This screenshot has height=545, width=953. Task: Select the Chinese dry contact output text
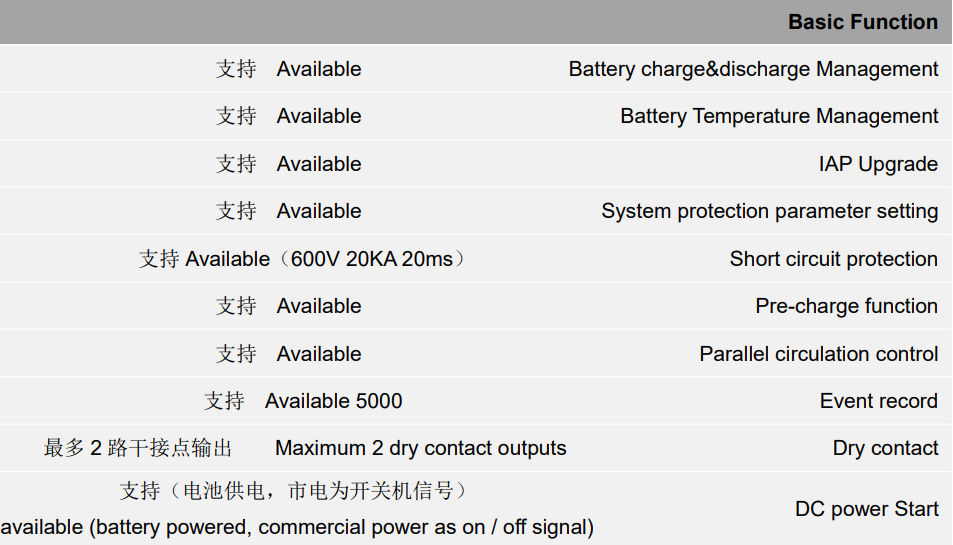pyautogui.click(x=138, y=448)
